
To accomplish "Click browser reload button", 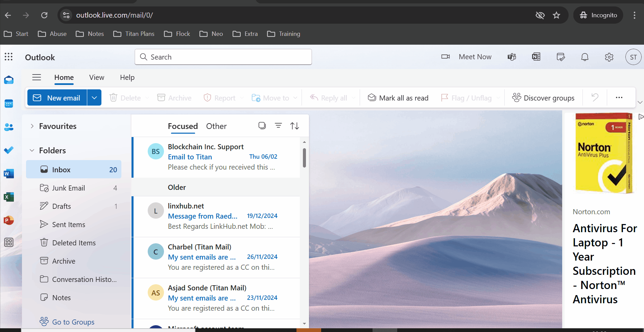I will pyautogui.click(x=44, y=15).
